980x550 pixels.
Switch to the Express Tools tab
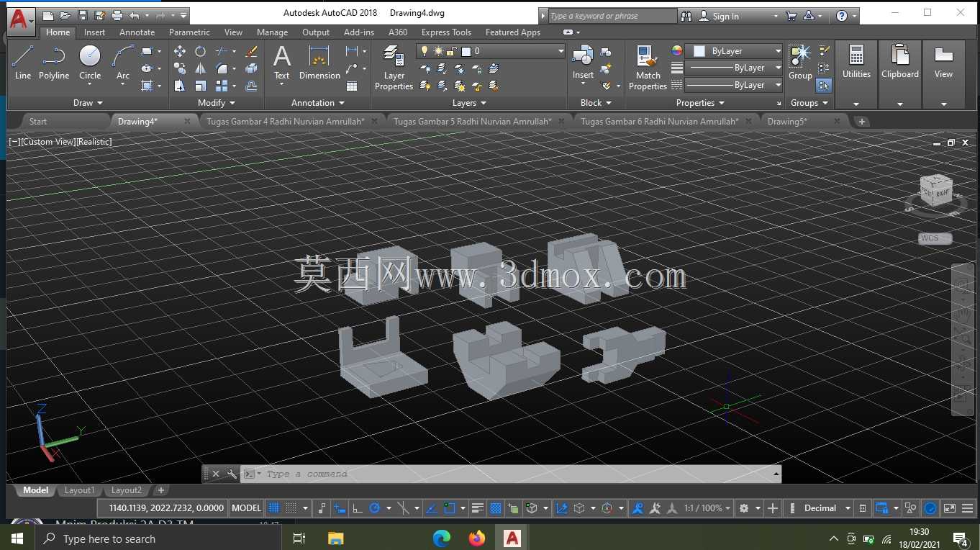coord(446,32)
